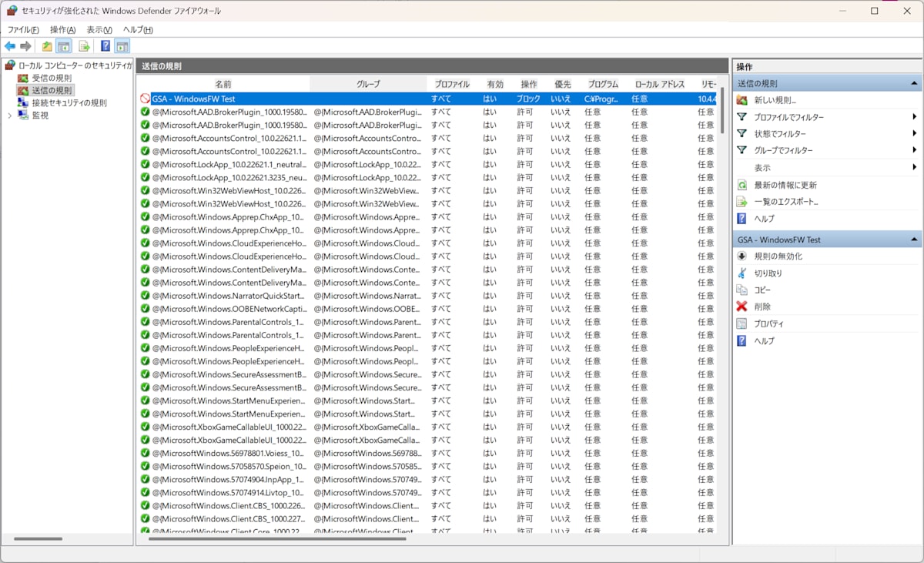Click the ブロック cell in the GSA row
This screenshot has width=924, height=563.
[x=528, y=99]
